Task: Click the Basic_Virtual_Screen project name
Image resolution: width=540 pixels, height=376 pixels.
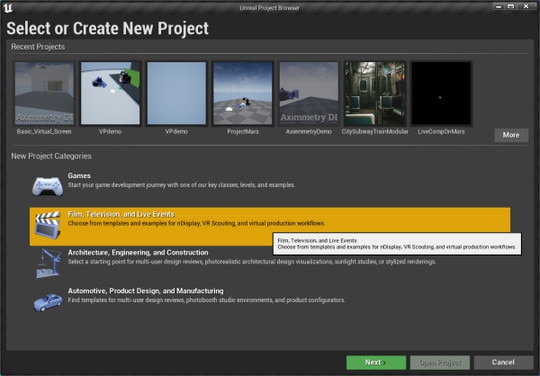Action: 44,132
